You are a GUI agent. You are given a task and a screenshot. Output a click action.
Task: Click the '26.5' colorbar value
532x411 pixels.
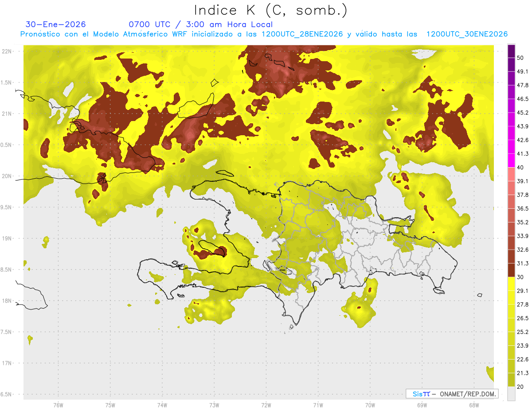point(523,318)
